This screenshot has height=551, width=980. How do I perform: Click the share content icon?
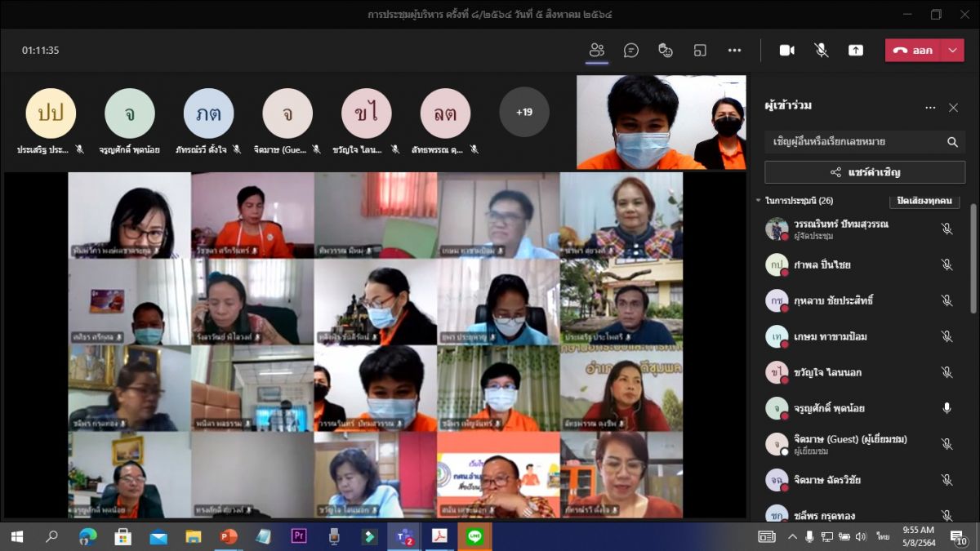[x=855, y=51]
